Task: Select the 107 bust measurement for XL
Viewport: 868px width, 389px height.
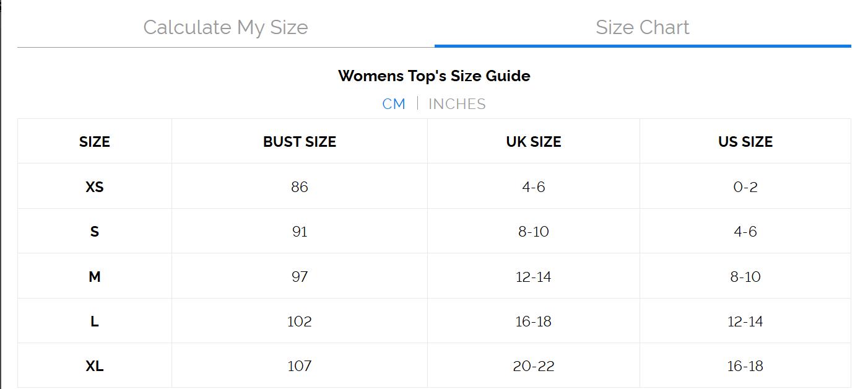Action: pyautogui.click(x=299, y=366)
